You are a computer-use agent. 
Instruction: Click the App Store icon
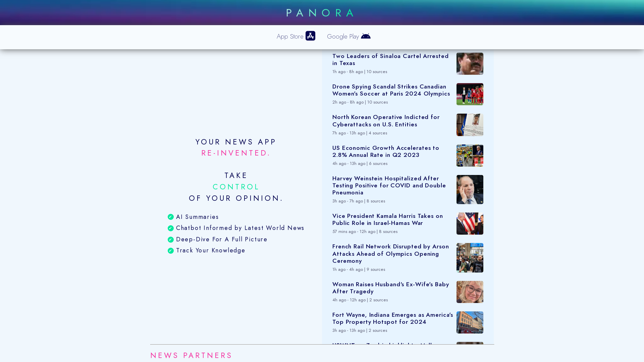tap(310, 36)
